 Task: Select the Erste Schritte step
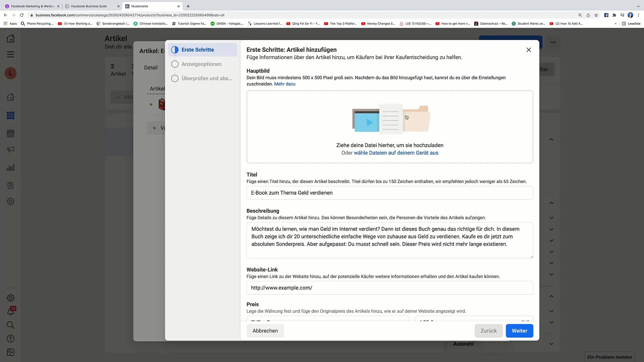pyautogui.click(x=203, y=50)
